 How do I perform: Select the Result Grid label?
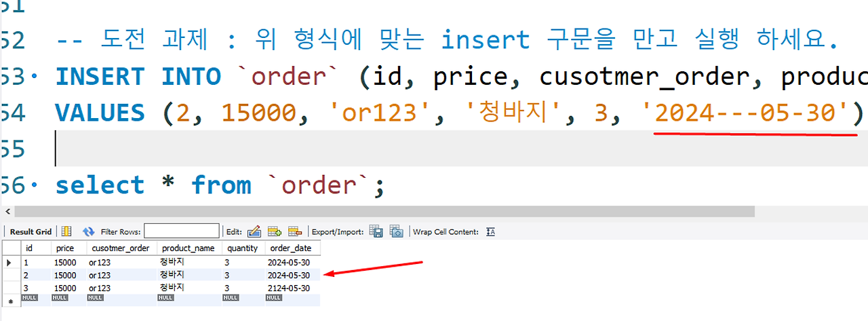pyautogui.click(x=31, y=232)
